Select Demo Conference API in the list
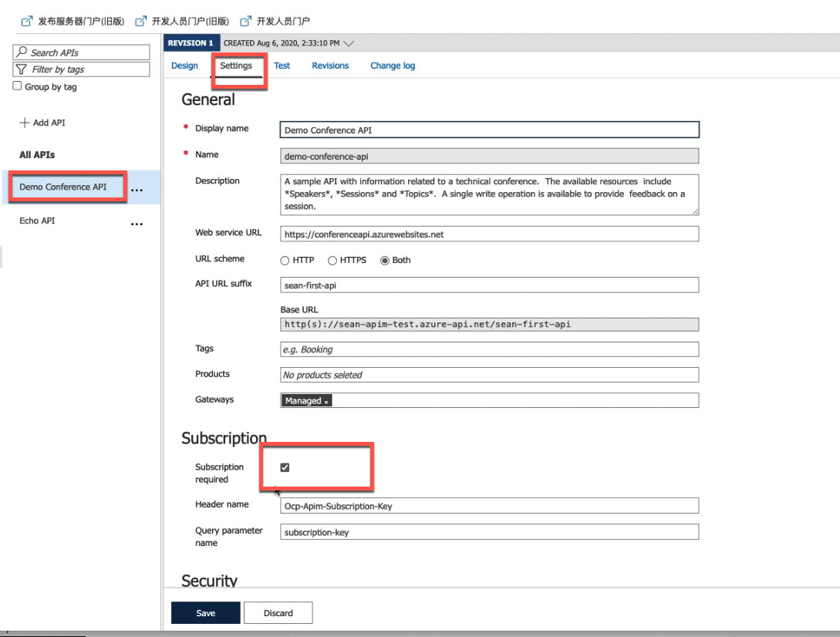This screenshot has width=840, height=637. [x=63, y=187]
